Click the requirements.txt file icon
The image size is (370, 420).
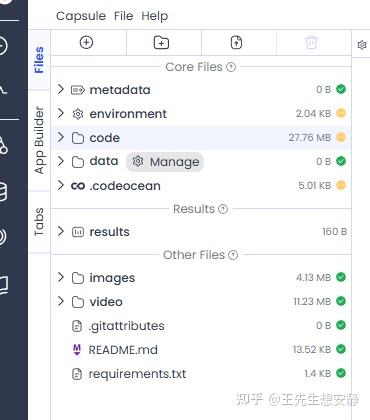(x=77, y=374)
